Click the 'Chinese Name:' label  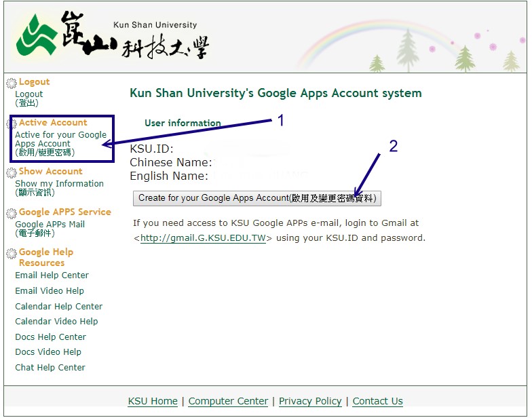(x=171, y=162)
